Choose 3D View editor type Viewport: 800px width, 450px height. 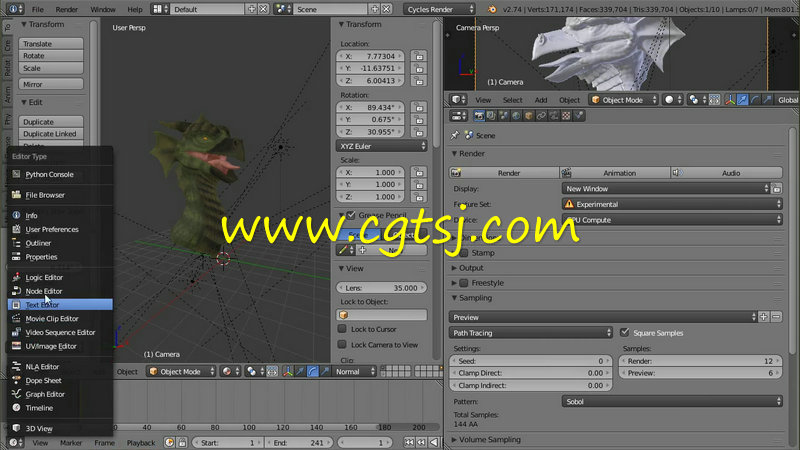[x=60, y=429]
